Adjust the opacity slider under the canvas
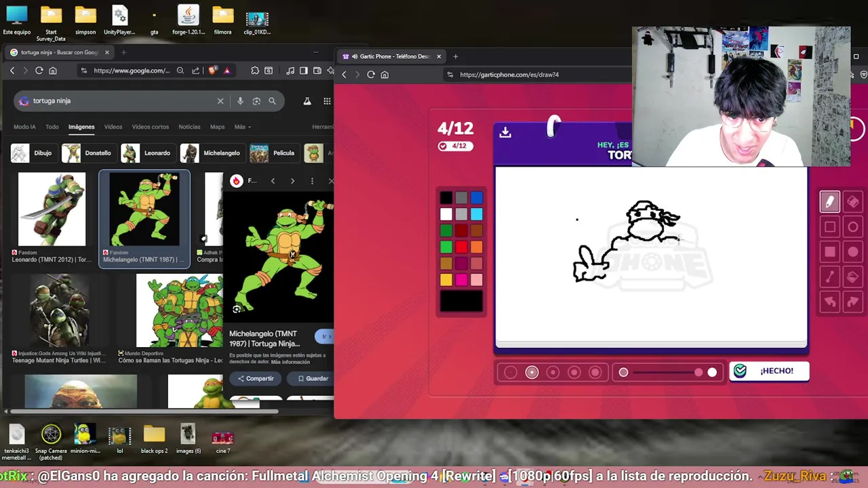Screen dimensions: 868x488 click(x=668, y=372)
